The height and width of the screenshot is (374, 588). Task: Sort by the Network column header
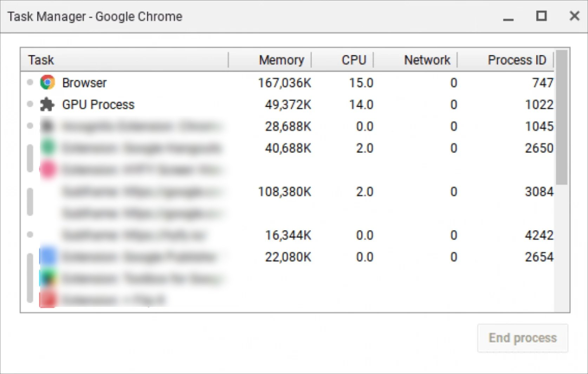[x=415, y=60]
